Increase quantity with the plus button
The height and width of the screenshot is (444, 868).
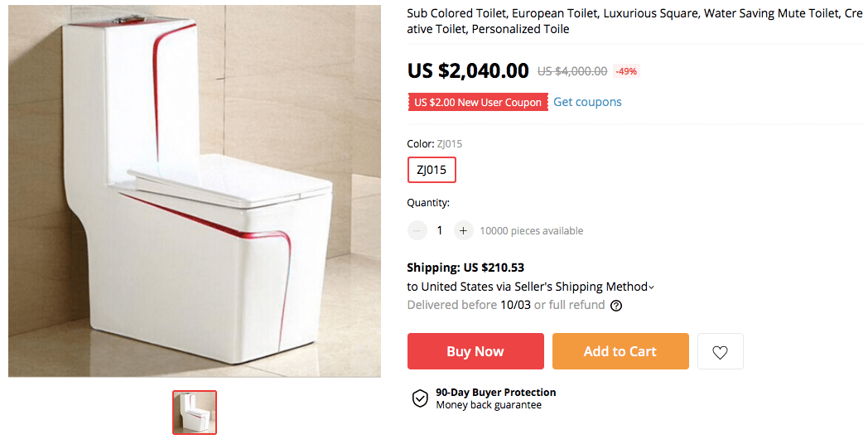(x=463, y=230)
